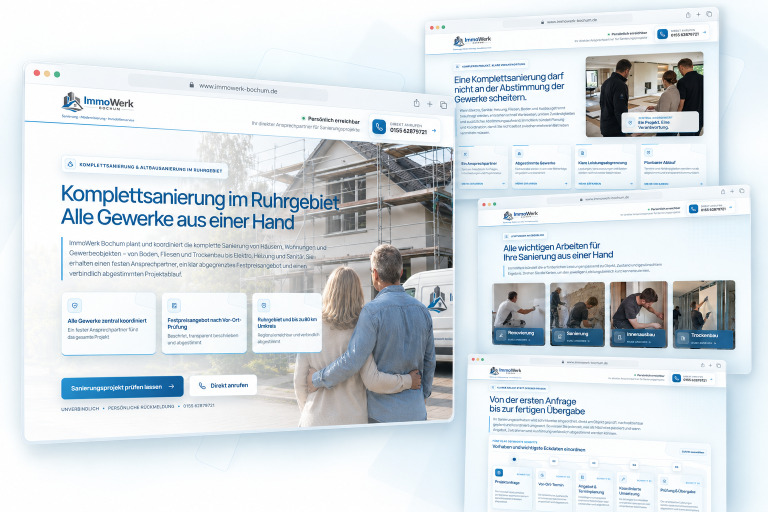The image size is (768, 512).
Task: Click header phone number 0155 62879721 in front window
Action: [408, 131]
